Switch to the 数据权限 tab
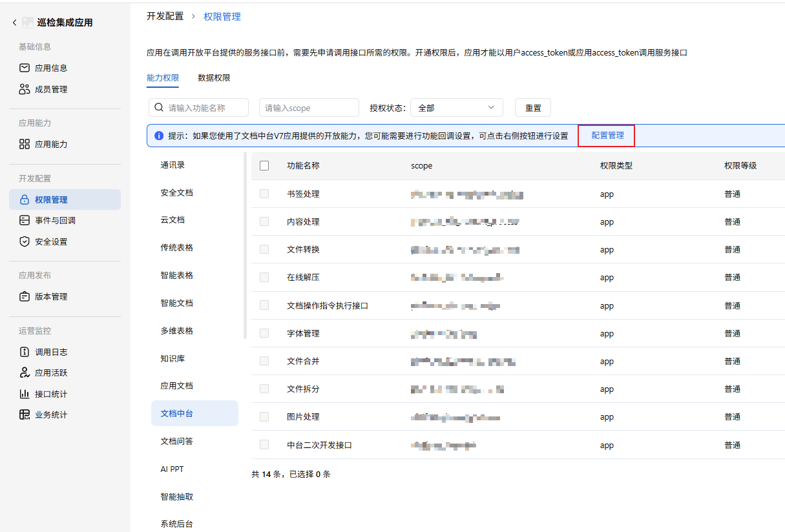The height and width of the screenshot is (532, 785). pyautogui.click(x=213, y=77)
